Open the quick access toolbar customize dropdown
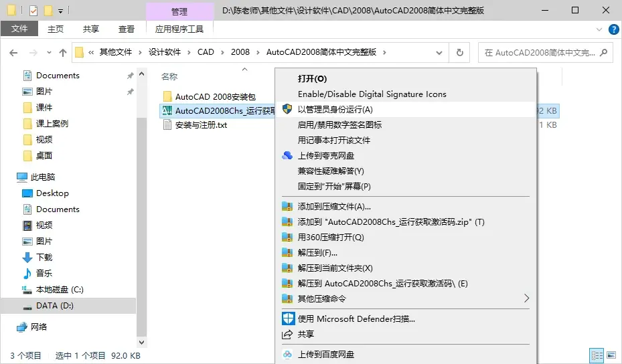 pos(60,11)
